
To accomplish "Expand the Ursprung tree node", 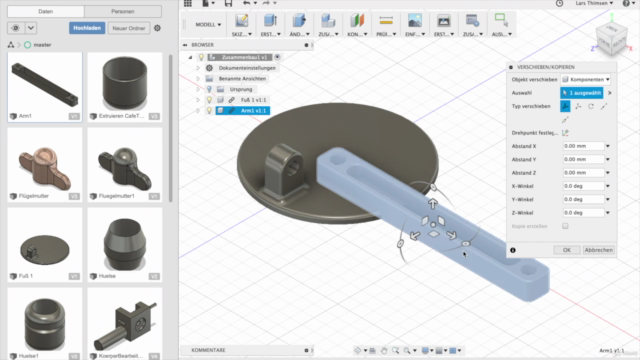I will pos(198,89).
